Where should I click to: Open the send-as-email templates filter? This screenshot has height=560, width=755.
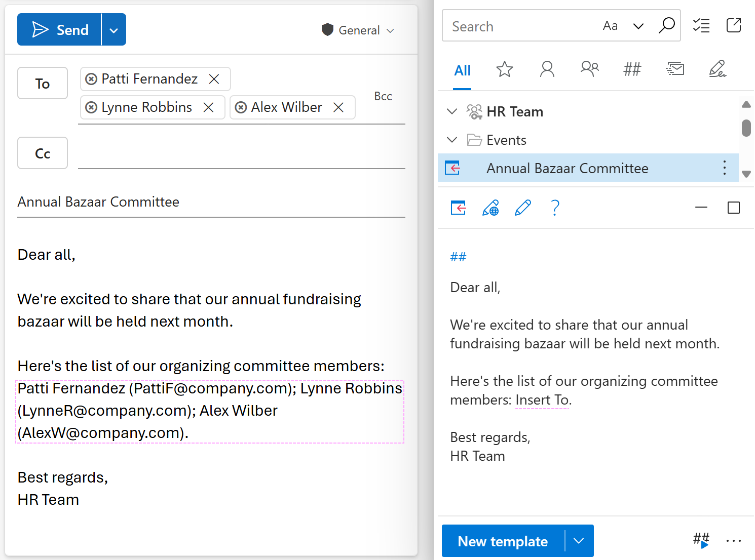pyautogui.click(x=675, y=69)
